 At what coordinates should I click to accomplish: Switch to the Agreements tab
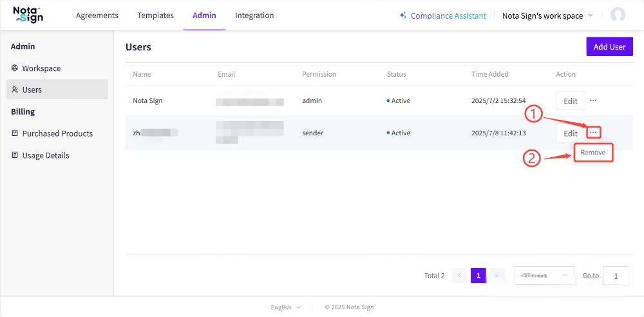pos(97,15)
